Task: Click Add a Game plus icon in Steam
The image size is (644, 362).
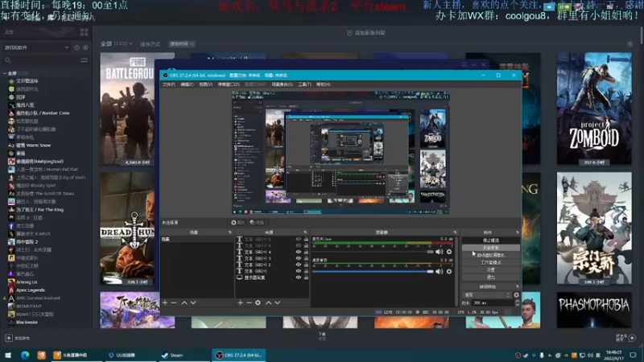Action: click(x=9, y=338)
